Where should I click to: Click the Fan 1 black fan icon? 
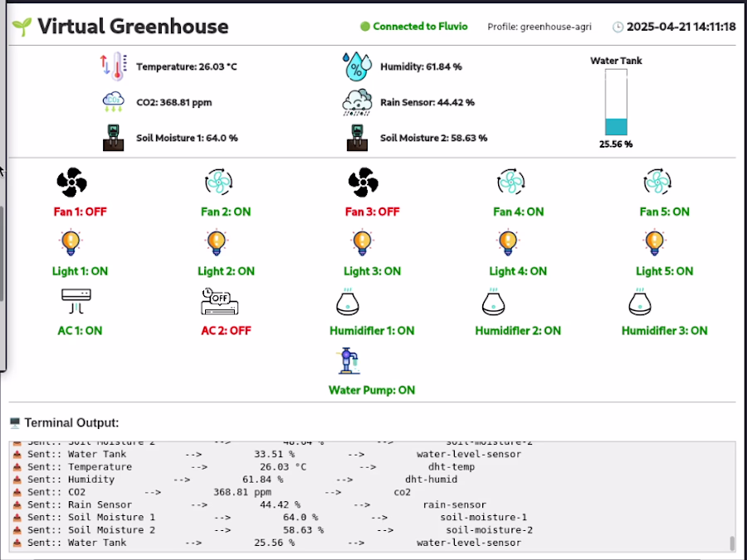pyautogui.click(x=72, y=182)
